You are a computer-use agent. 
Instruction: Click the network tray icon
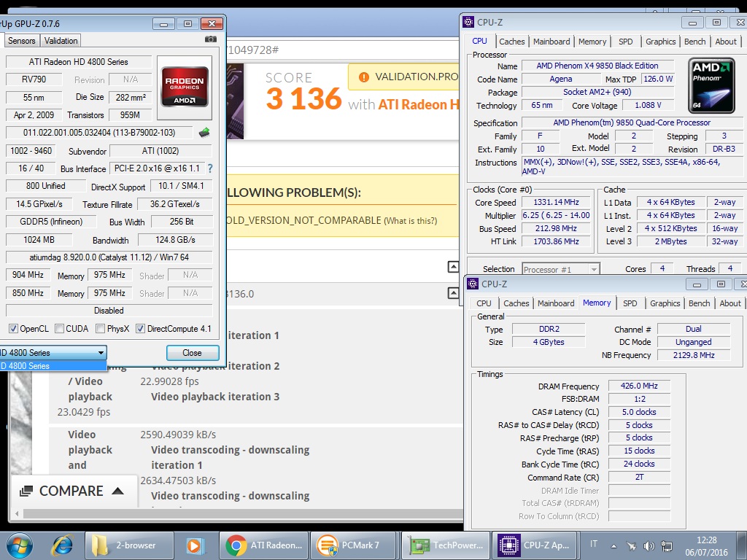[x=667, y=546]
